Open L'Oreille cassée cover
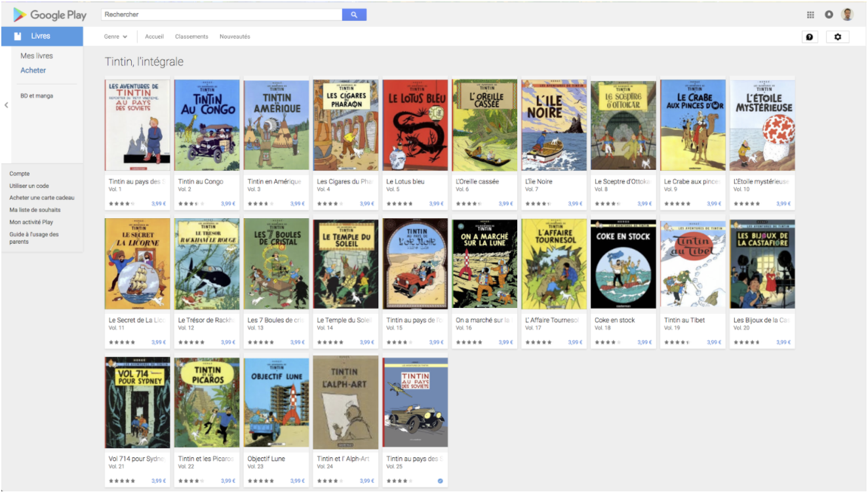Viewport: 868px width, 494px height. (484, 125)
